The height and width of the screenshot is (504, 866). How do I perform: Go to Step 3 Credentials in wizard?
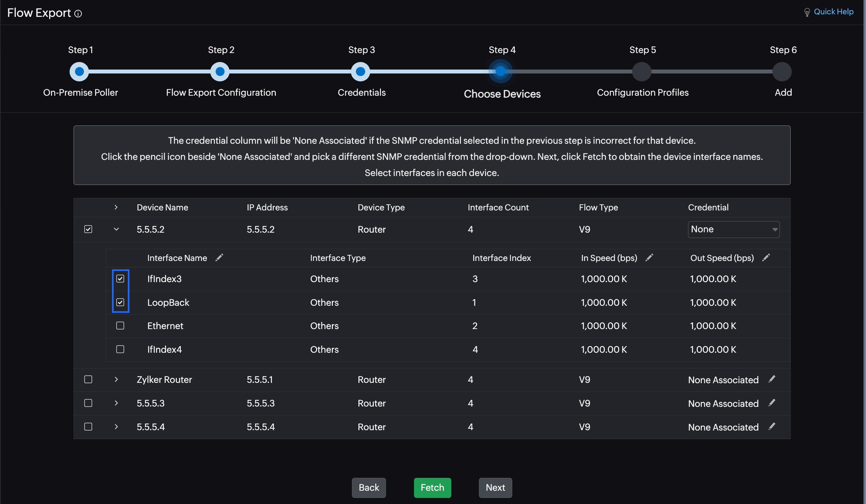click(361, 72)
